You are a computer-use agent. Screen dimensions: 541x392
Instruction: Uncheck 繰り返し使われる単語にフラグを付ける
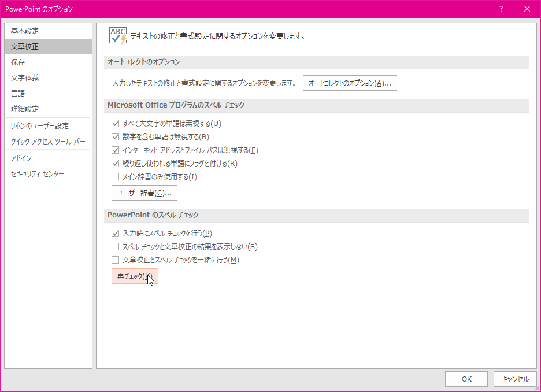pos(115,164)
